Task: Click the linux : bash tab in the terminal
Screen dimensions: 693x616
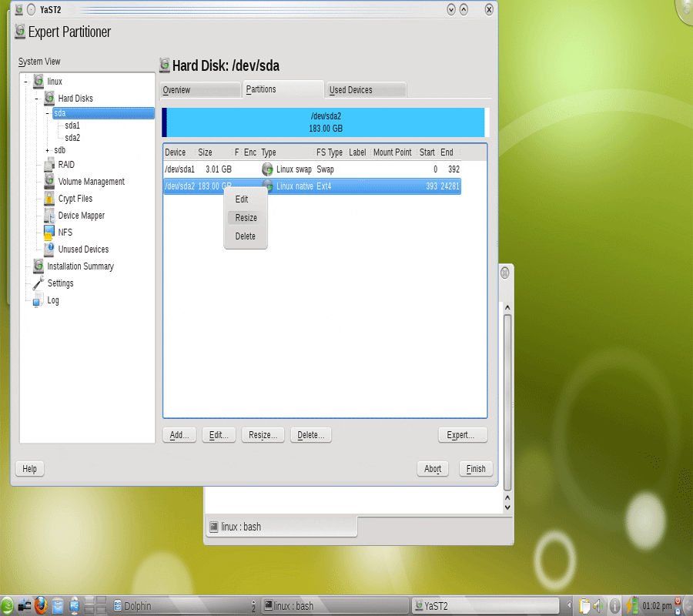Action: point(282,527)
